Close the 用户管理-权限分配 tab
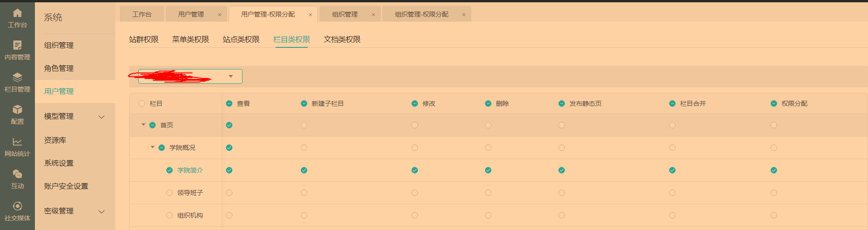This screenshot has height=230, width=868. tap(310, 15)
